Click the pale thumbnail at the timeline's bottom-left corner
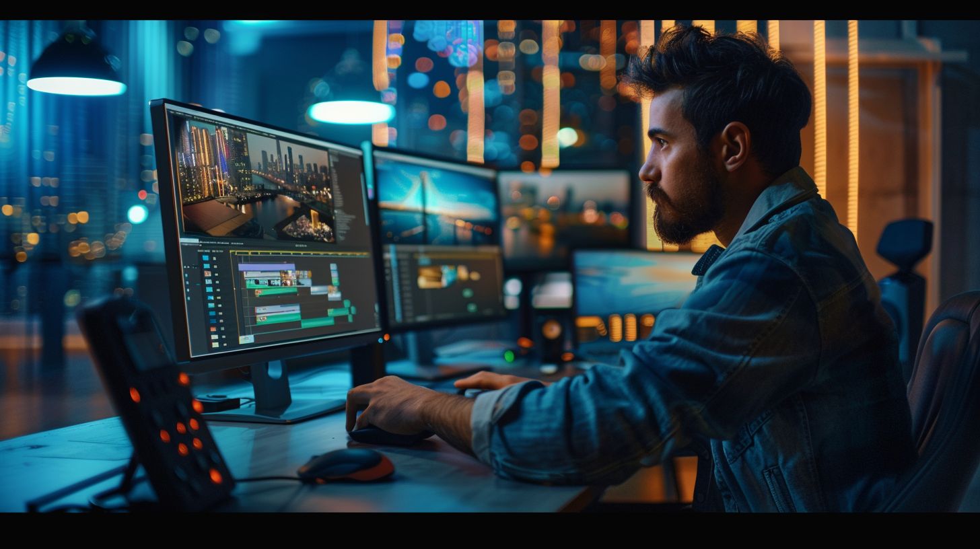This screenshot has height=549, width=980. point(246,339)
